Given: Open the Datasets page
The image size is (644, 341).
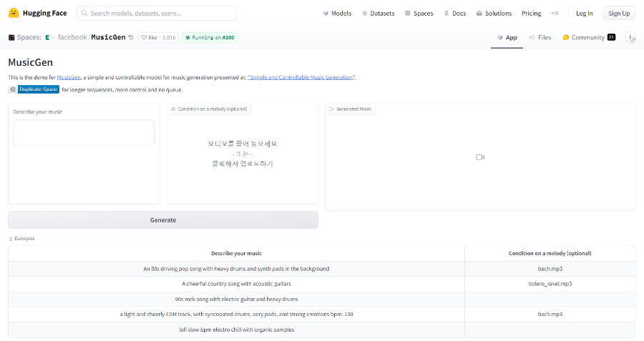Looking at the screenshot, I should tap(379, 13).
